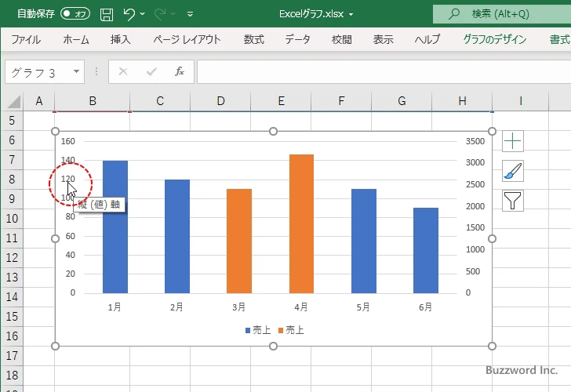
Task: Open the ファイル tab
Action: 26,39
